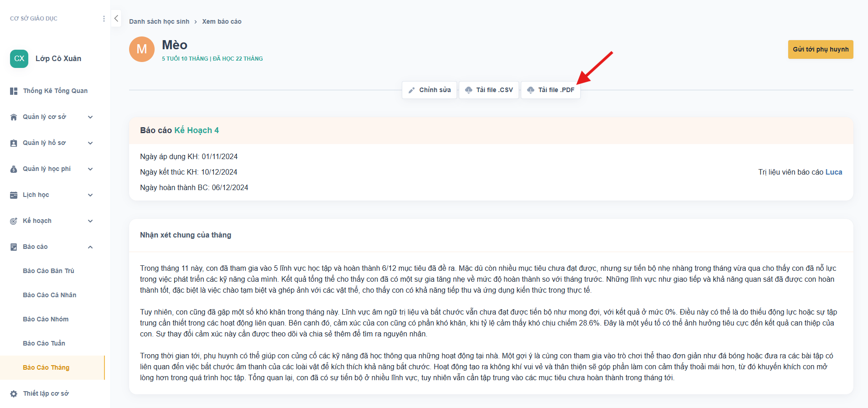Viewport: 868px width, 408px height.
Task: Select Báo Cáo Cá Nhân menu item
Action: click(x=49, y=295)
